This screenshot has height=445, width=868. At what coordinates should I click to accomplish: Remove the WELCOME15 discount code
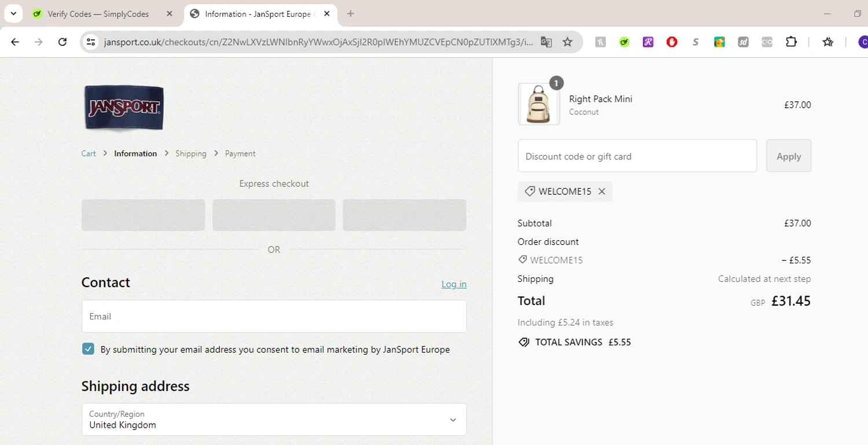(602, 192)
